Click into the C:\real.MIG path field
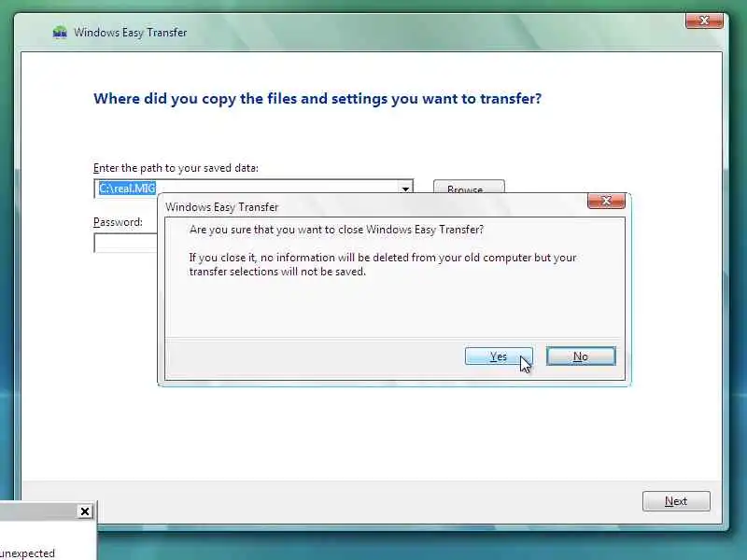747x560 pixels. (246, 188)
